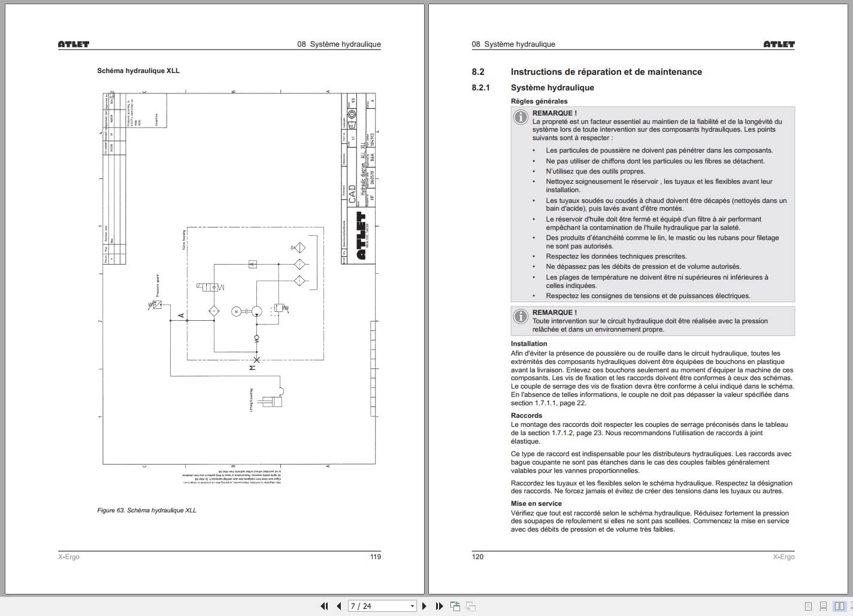Click the heading Schéma hydraulique XLL
This screenshot has height=616, width=853.
click(x=138, y=71)
